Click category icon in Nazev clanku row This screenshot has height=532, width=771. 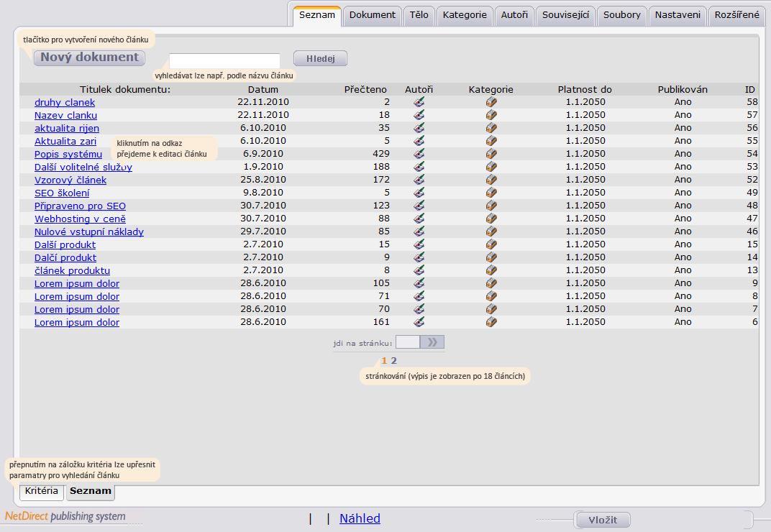pyautogui.click(x=491, y=114)
